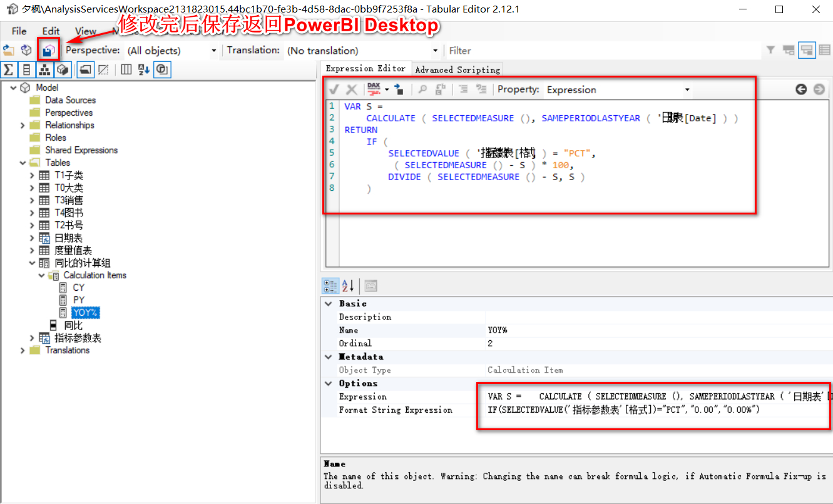The width and height of the screenshot is (833, 504).
Task: Select the Sigma measures filter icon
Action: pos(9,69)
